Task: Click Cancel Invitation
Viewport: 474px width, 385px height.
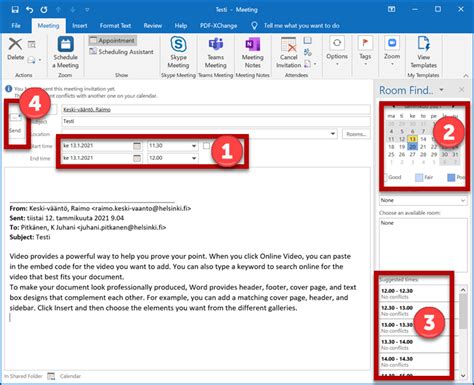Action: click(289, 53)
